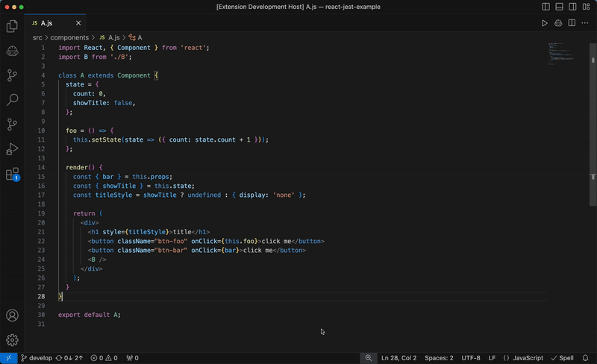Synchronize changes 0 down 2 up
The height and width of the screenshot is (364, 597).
coord(69,358)
